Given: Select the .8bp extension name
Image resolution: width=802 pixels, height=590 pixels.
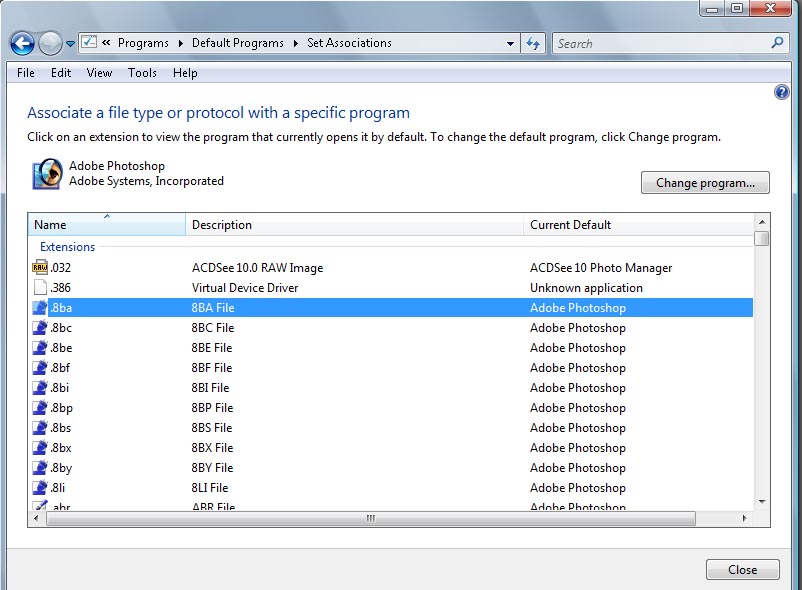Looking at the screenshot, I should click(61, 407).
